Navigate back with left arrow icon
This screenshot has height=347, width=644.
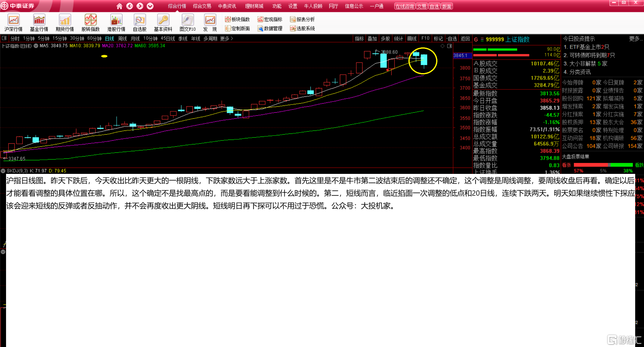[x=130, y=6]
